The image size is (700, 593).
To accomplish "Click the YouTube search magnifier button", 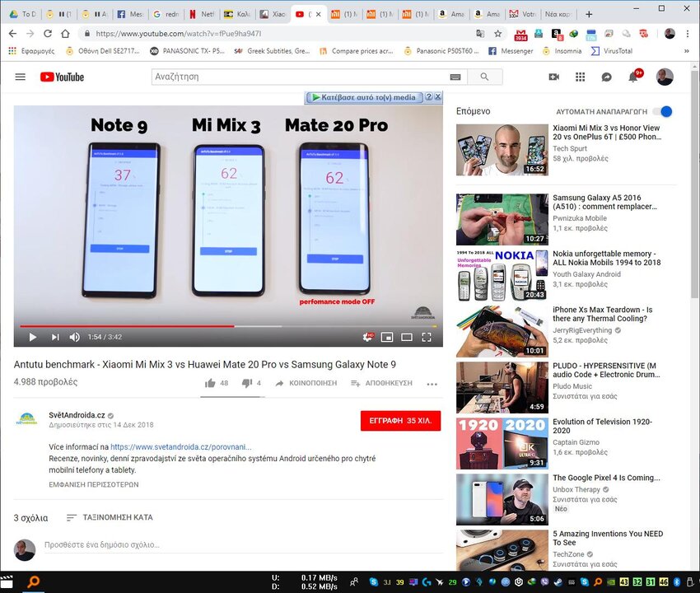I will click(x=484, y=77).
